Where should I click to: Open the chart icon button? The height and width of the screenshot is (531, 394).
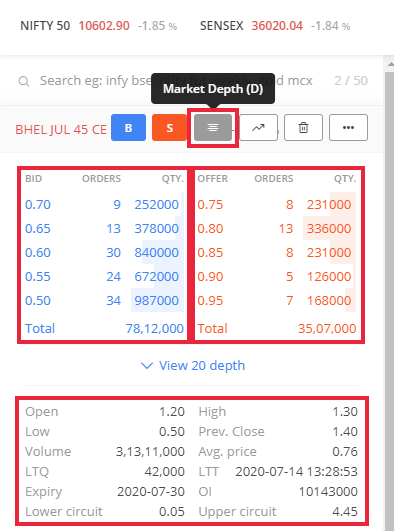[258, 128]
